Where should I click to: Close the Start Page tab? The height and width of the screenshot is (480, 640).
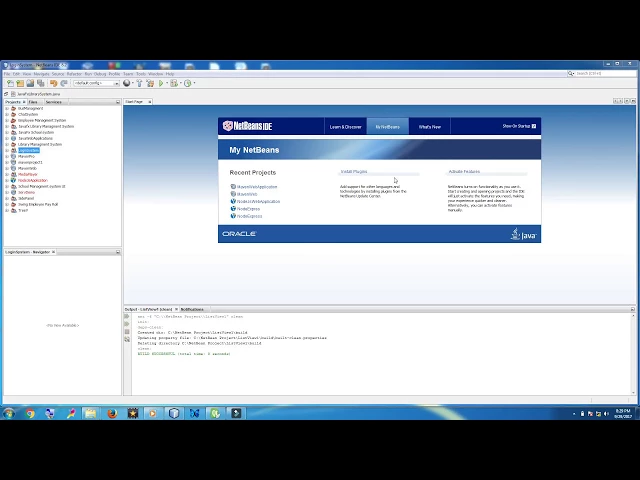tap(150, 102)
